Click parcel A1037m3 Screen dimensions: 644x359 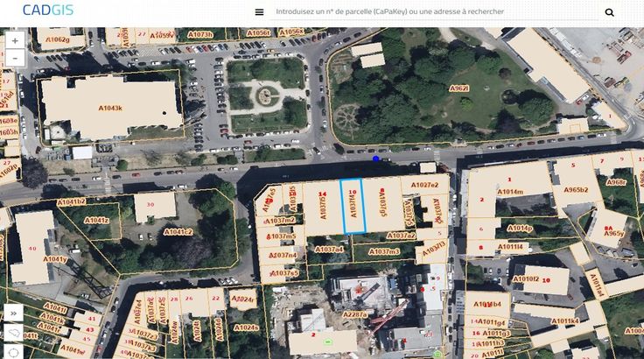point(383,251)
